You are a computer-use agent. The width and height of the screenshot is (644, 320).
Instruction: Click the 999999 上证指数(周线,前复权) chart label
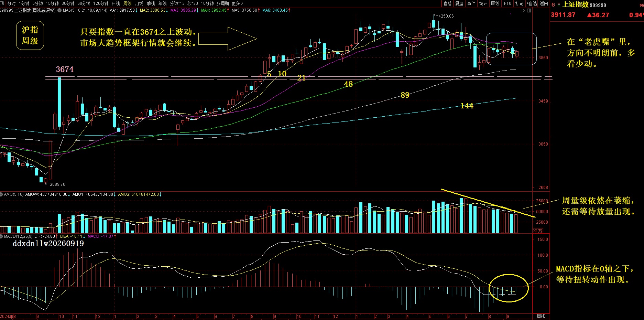28,10
